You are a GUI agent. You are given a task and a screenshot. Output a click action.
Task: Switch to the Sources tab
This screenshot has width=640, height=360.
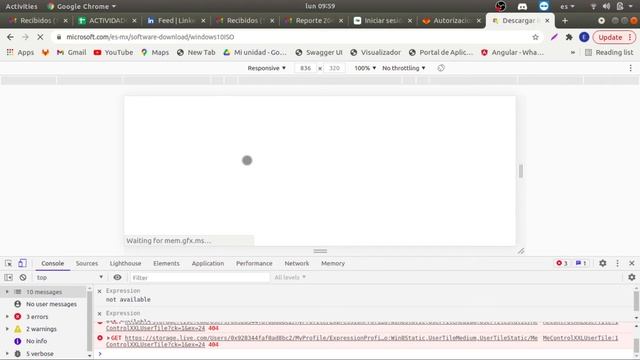click(87, 263)
